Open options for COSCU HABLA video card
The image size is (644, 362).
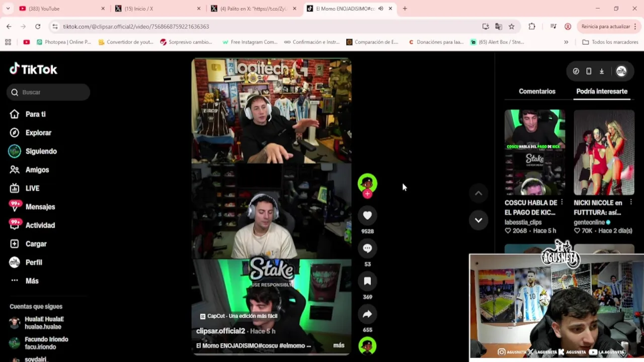pyautogui.click(x=562, y=203)
